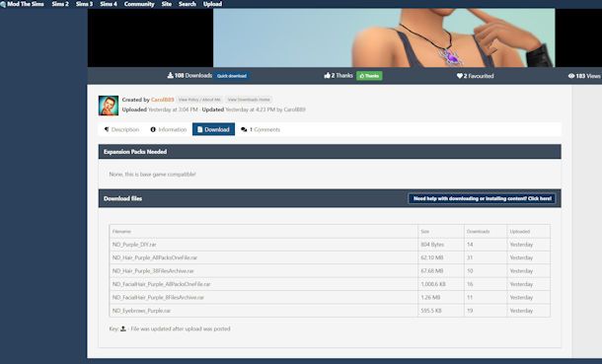
Task: Open the creator's profile name link
Action: (x=163, y=100)
